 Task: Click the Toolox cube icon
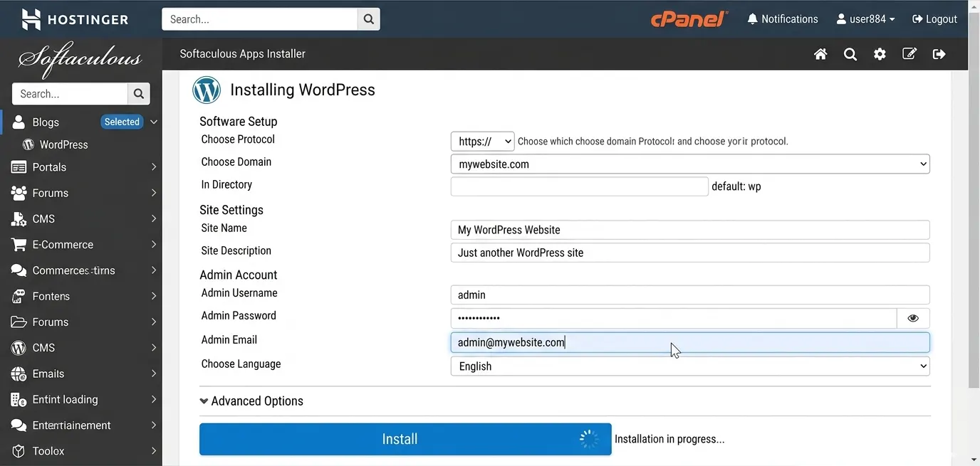click(x=19, y=451)
